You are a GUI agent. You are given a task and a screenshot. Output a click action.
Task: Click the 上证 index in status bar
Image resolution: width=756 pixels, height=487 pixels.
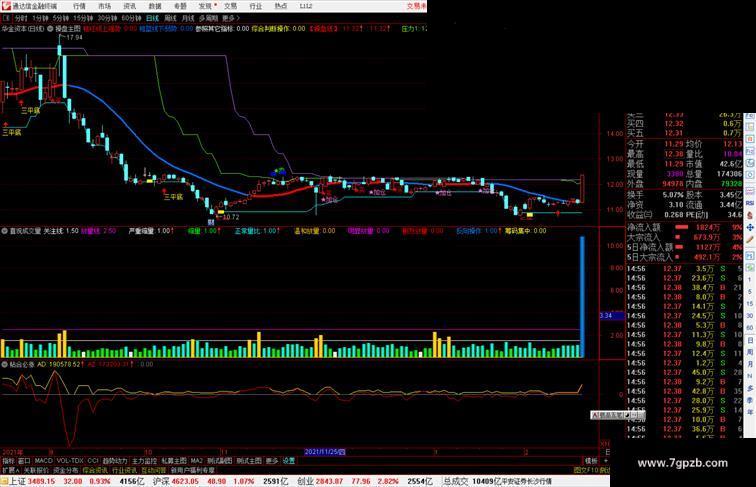pyautogui.click(x=18, y=481)
